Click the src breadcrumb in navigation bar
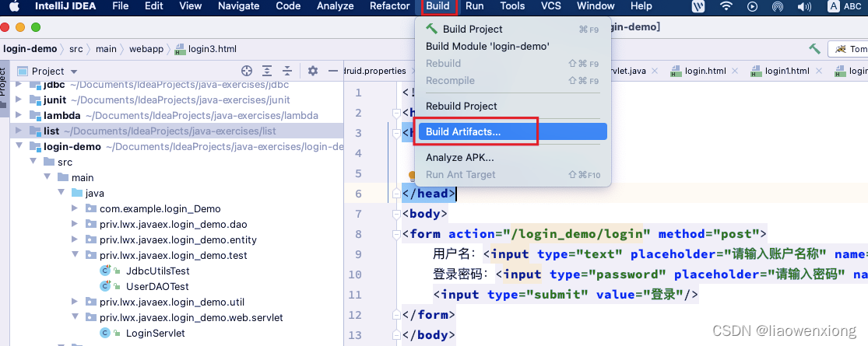The image size is (868, 346). point(76,49)
